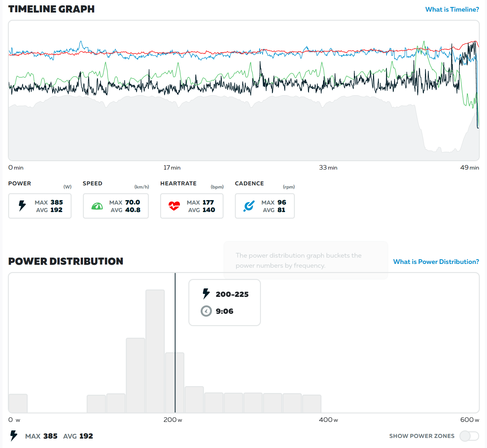Click the Heartrate max/avg stat card

pos(192,206)
